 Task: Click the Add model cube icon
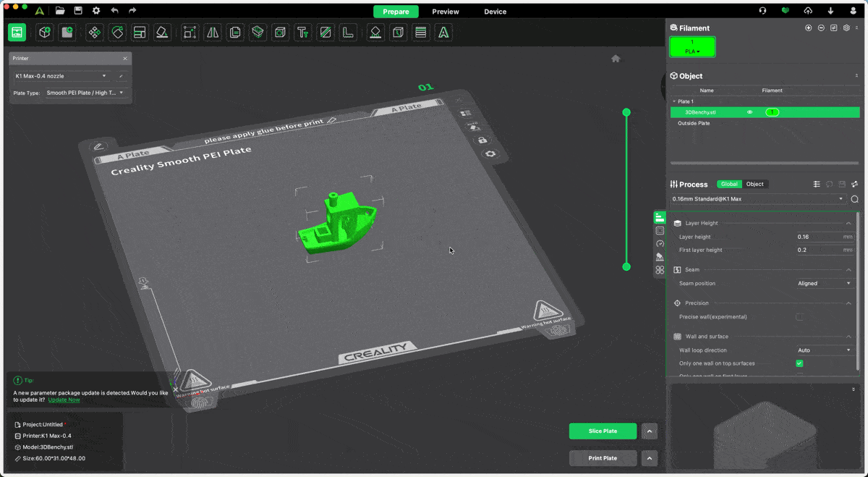click(x=45, y=33)
